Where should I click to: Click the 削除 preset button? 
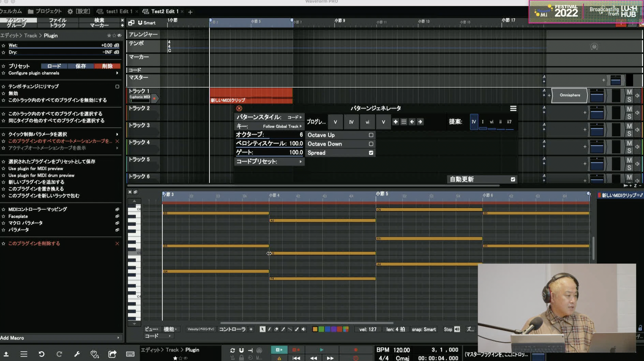107,66
